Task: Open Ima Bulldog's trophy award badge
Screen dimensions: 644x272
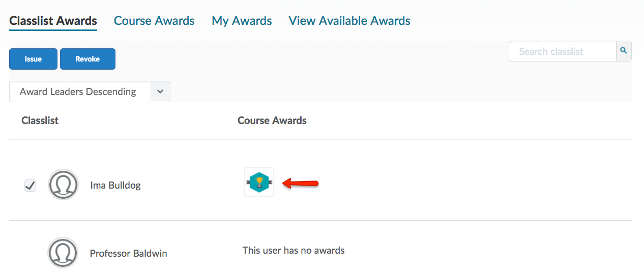Action: 259,182
